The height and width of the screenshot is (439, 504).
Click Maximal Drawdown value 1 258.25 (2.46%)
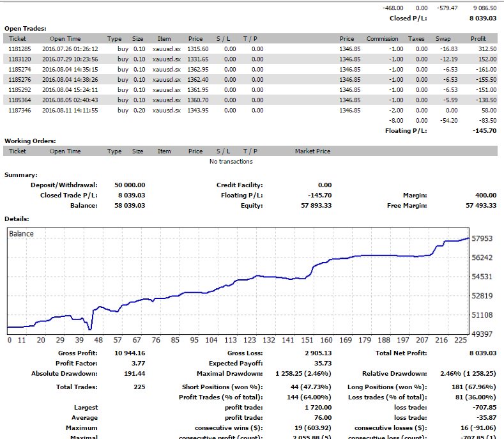tap(303, 374)
